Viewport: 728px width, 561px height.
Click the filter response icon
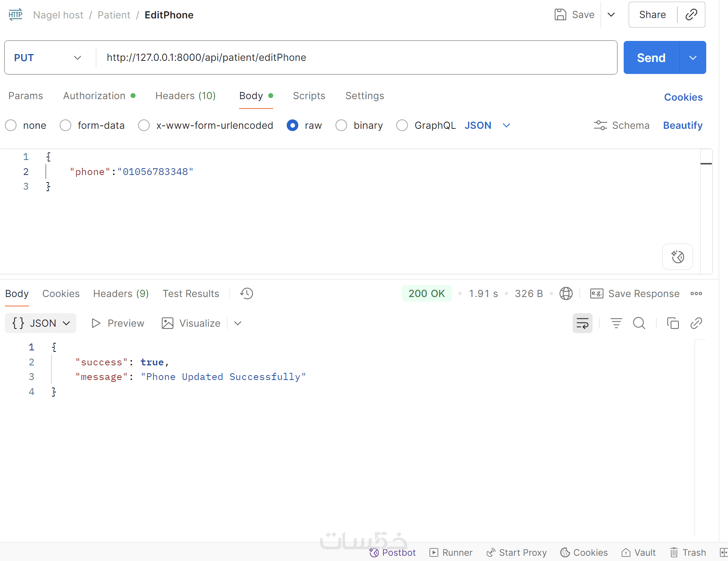tap(616, 323)
